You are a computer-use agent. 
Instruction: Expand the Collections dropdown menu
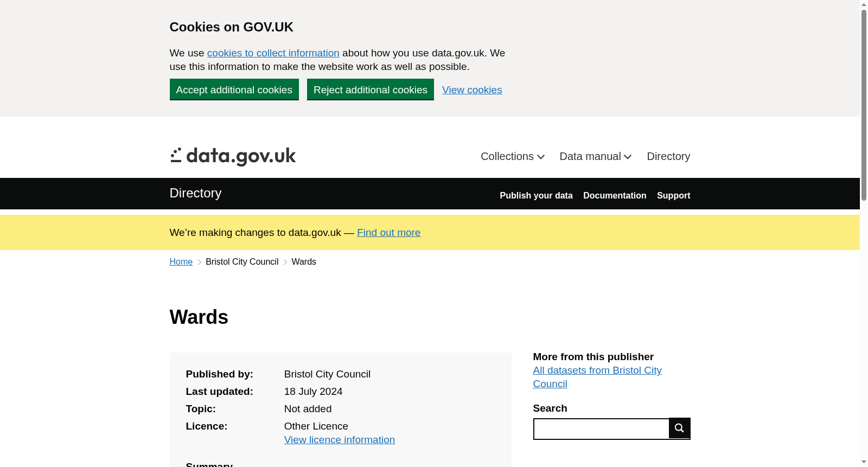(x=513, y=156)
